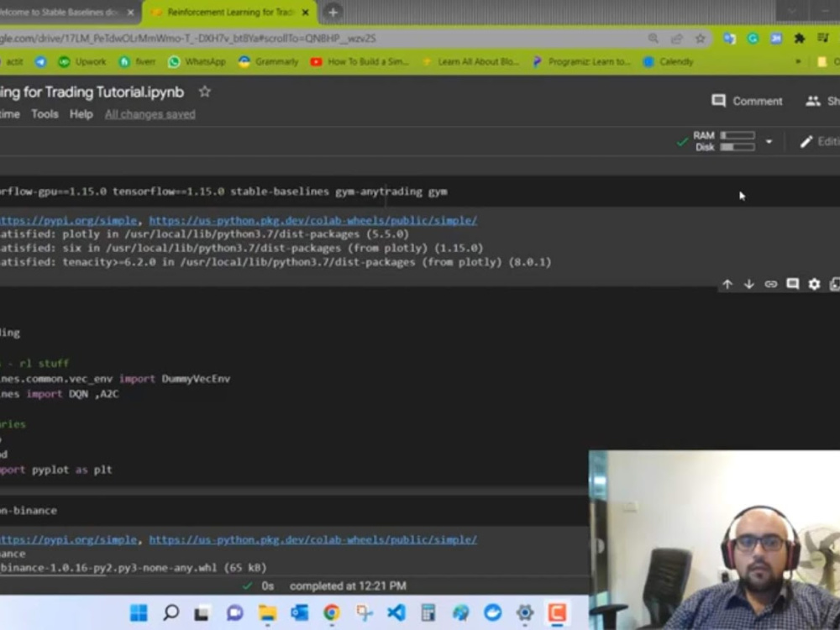Open colab-wheels link in python-binance output
This screenshot has height=630, width=840.
(x=312, y=539)
